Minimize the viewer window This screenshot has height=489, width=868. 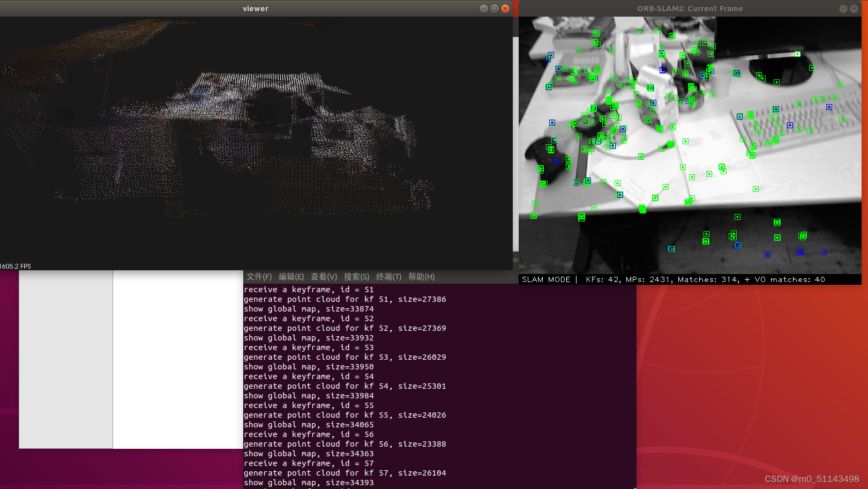pyautogui.click(x=483, y=8)
